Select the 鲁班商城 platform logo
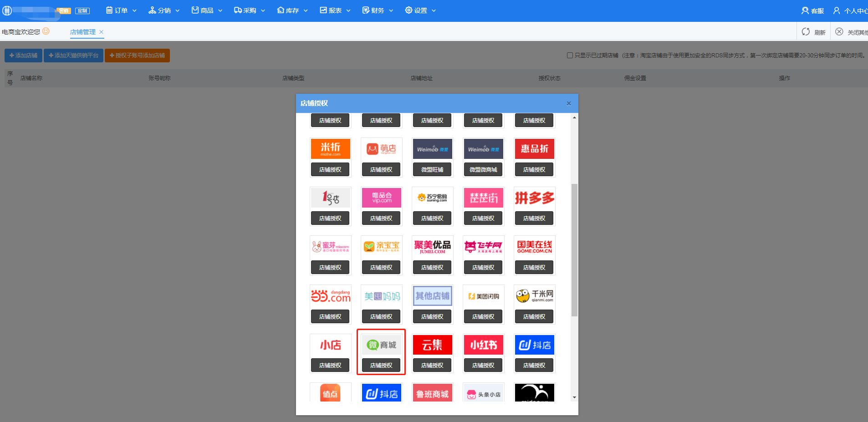Viewport: 868px width, 422px height. (x=432, y=393)
